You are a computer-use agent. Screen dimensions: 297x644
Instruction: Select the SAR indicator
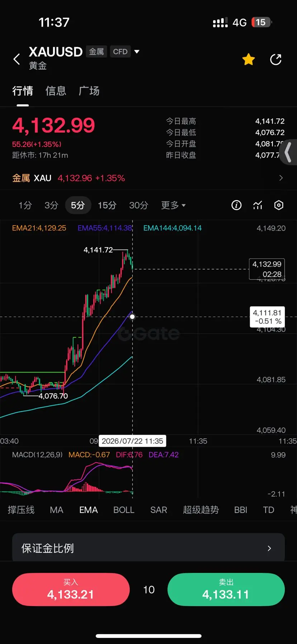(159, 510)
